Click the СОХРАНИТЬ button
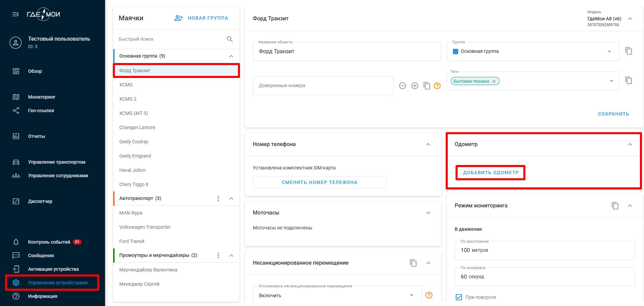Image resolution: width=644 pixels, height=306 pixels. (613, 114)
